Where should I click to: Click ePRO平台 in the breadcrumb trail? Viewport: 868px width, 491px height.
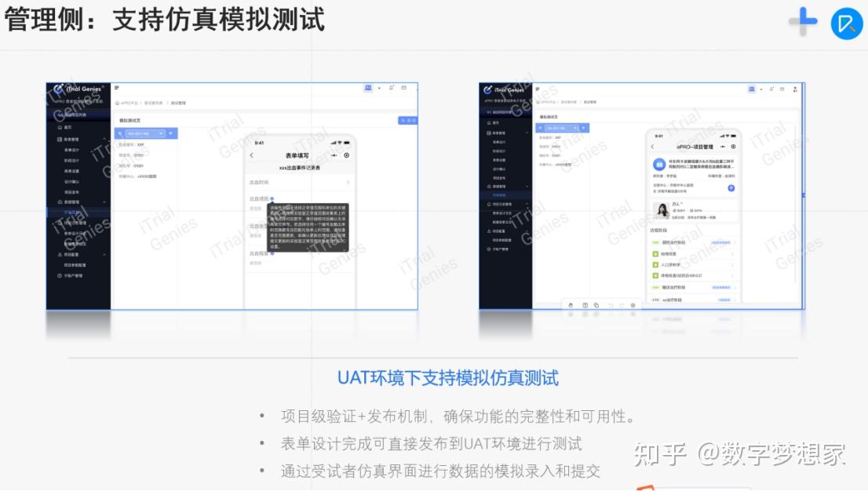pos(129,104)
